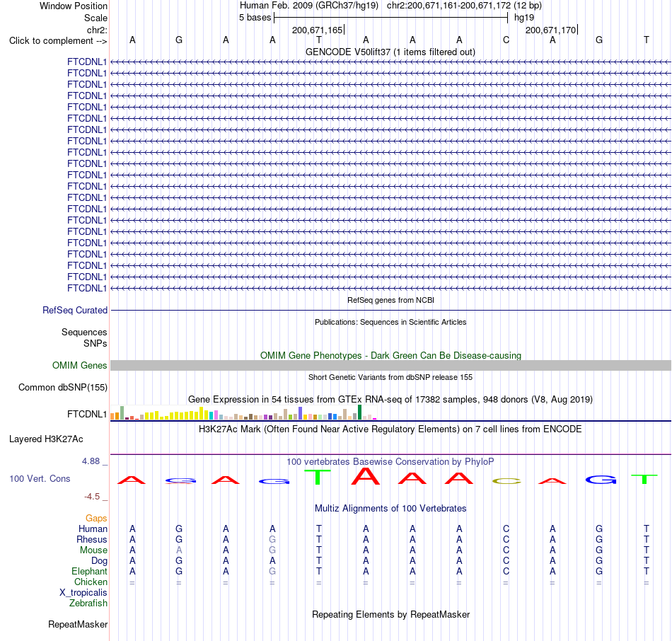Click the GTEx tissue expression bar chart
This screenshot has height=641, width=672.
click(243, 412)
